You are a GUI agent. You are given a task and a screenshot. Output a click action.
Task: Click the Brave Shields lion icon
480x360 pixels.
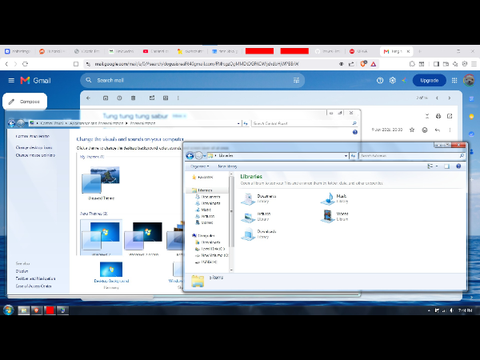point(363,64)
